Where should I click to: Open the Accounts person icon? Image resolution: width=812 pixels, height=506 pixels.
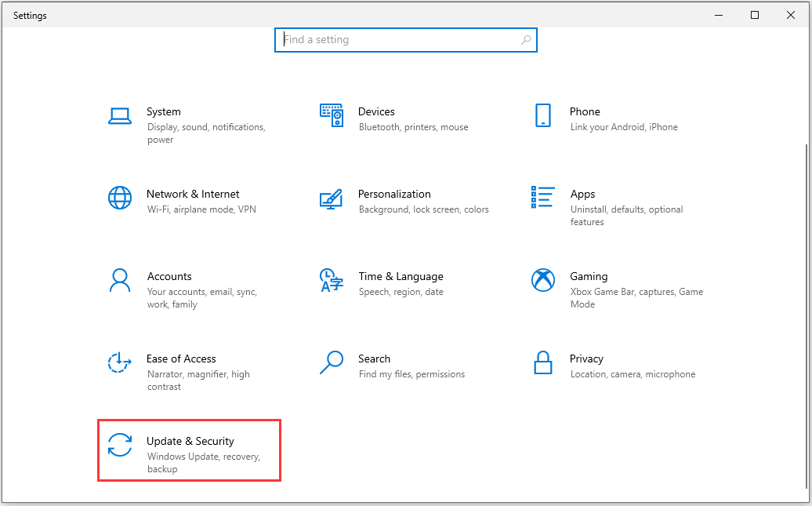tap(120, 280)
